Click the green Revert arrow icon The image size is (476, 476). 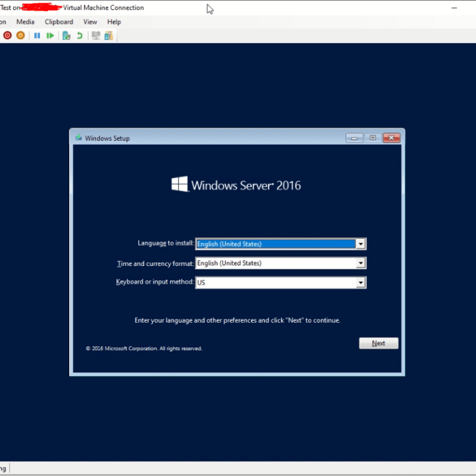click(x=80, y=36)
